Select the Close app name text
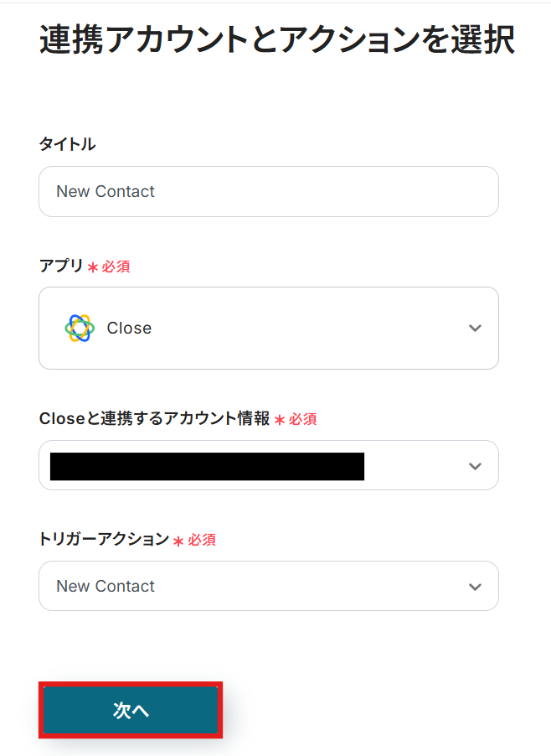The height and width of the screenshot is (756, 551). (129, 329)
